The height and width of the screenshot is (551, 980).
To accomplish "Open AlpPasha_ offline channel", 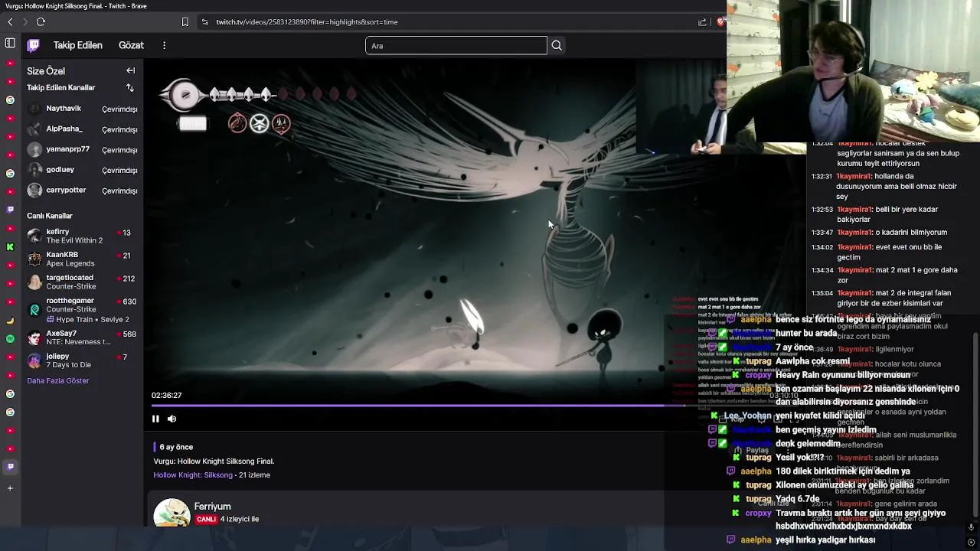I will pos(82,129).
